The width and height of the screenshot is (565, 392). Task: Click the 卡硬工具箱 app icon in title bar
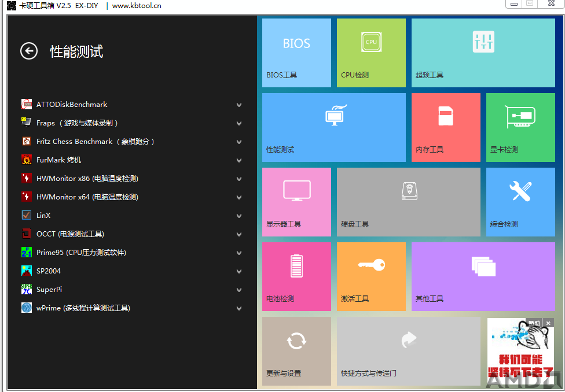click(12, 5)
